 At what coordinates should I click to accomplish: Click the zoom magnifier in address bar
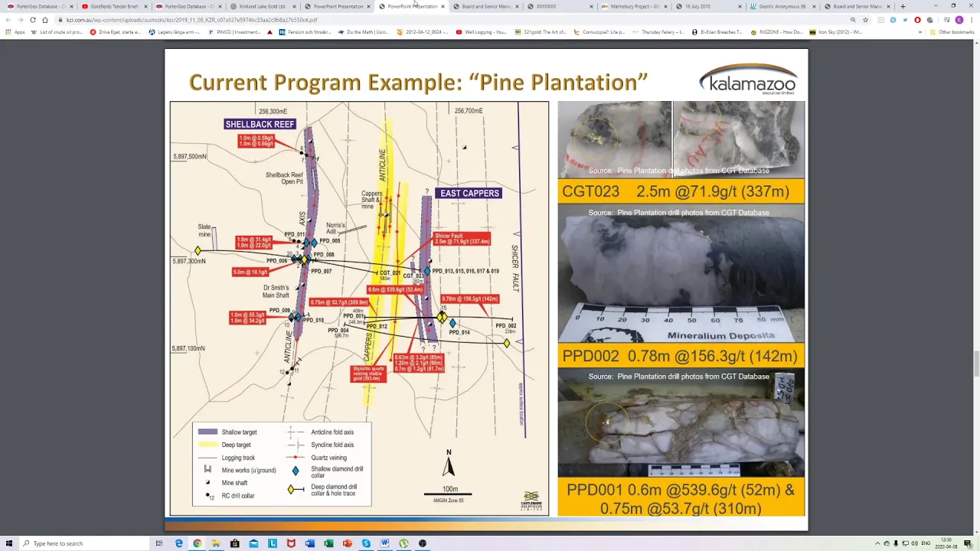(854, 20)
